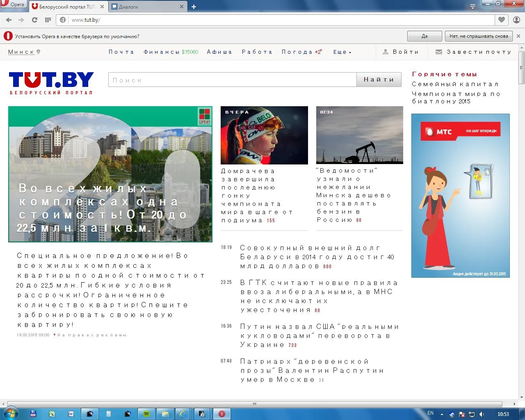This screenshot has height=420, width=525.
Task: Expand the Еще dropdown menu
Action: (342, 52)
